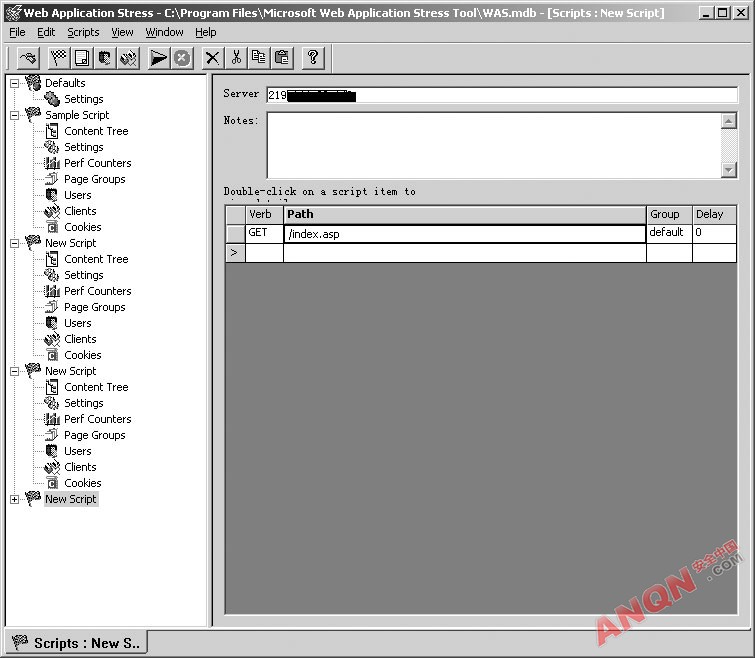
Task: Click the Content Tree icon under Sample Script
Action: click(52, 131)
